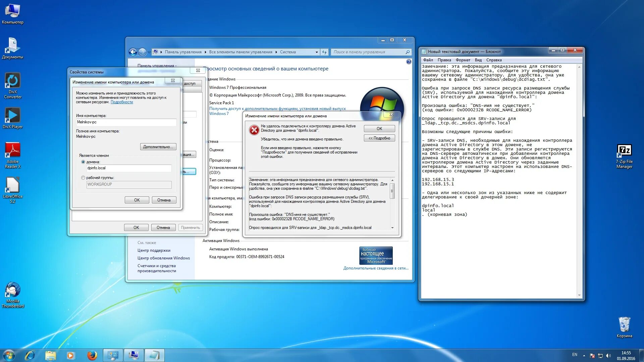Click refresh button beside address bar
Image resolution: width=644 pixels, height=362 pixels.
[x=324, y=52]
